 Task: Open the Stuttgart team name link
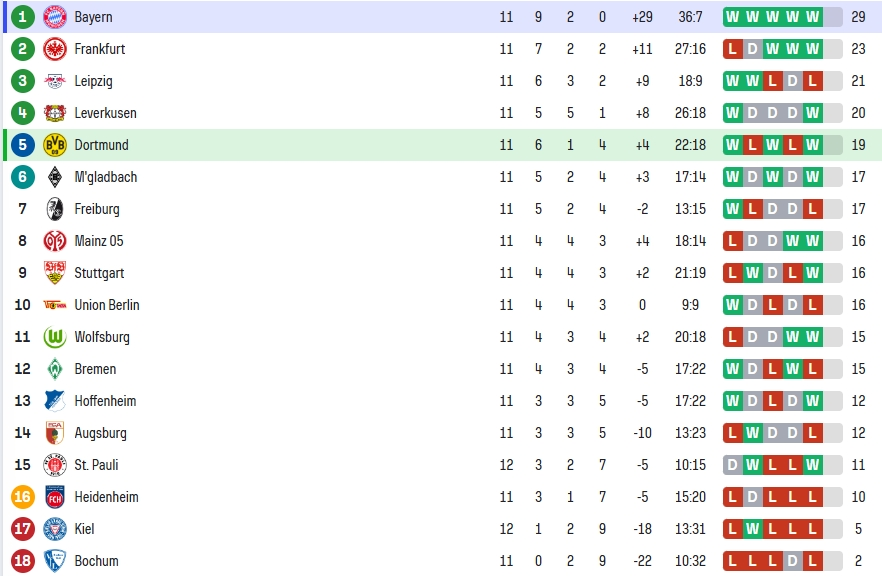pos(99,273)
